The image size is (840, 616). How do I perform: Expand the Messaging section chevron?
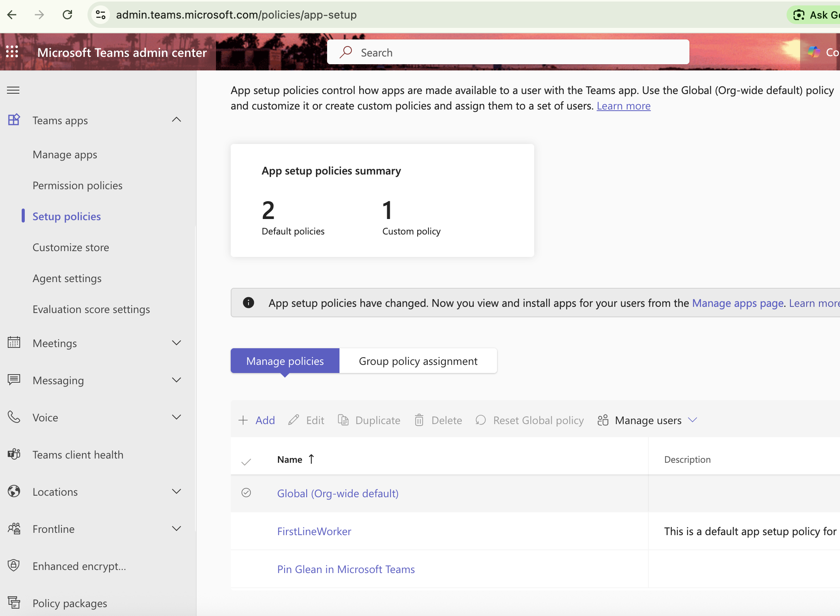177,380
